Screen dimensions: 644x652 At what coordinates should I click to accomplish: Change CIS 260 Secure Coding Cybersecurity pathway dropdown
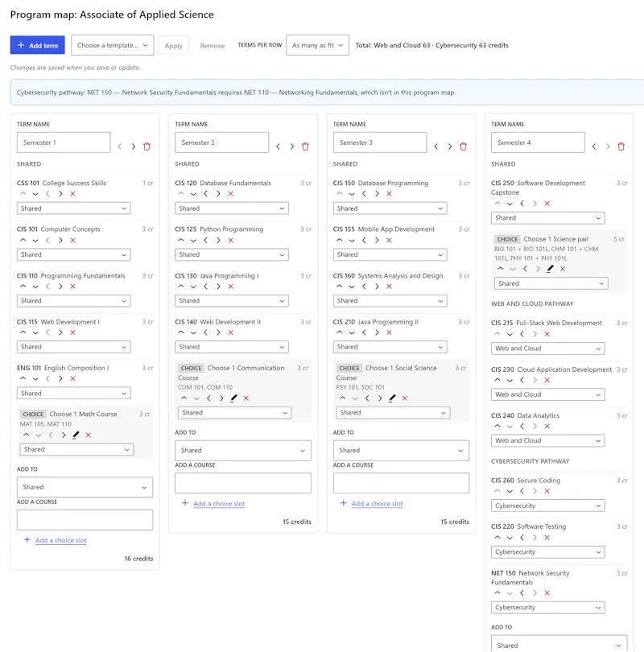point(548,506)
